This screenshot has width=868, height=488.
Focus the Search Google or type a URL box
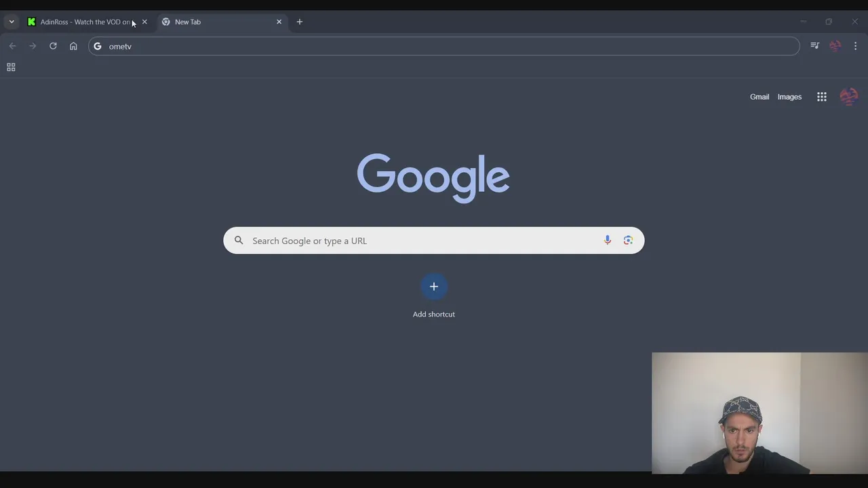point(434,241)
